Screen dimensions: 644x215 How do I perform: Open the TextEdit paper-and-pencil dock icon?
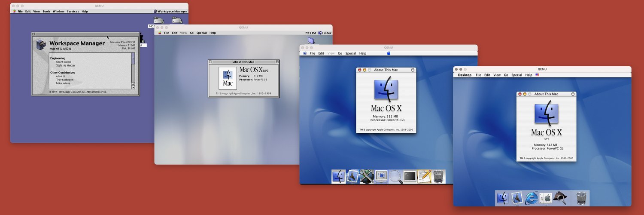pos(424,176)
